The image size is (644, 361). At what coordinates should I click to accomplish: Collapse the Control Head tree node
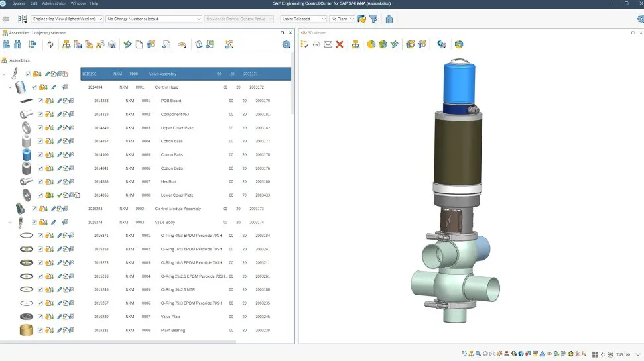tap(10, 87)
